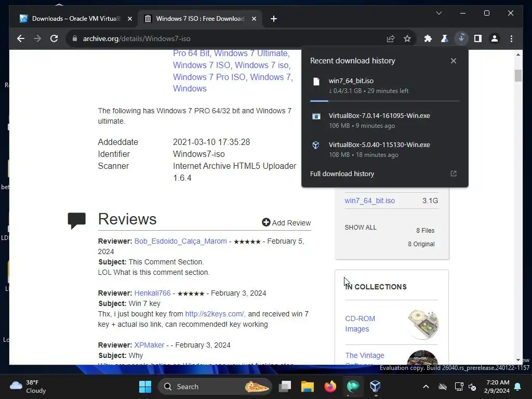Open VirtualBox from taskbar
This screenshot has width=532, height=399.
coord(375,387)
